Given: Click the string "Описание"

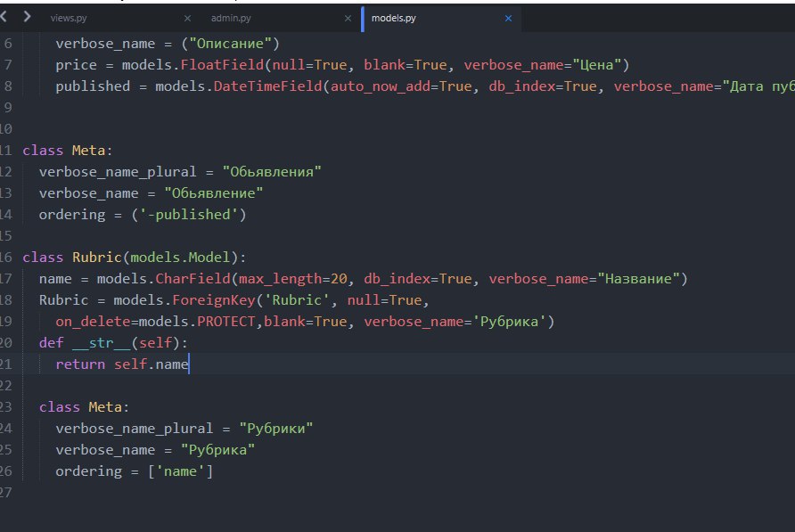Looking at the screenshot, I should point(230,44).
